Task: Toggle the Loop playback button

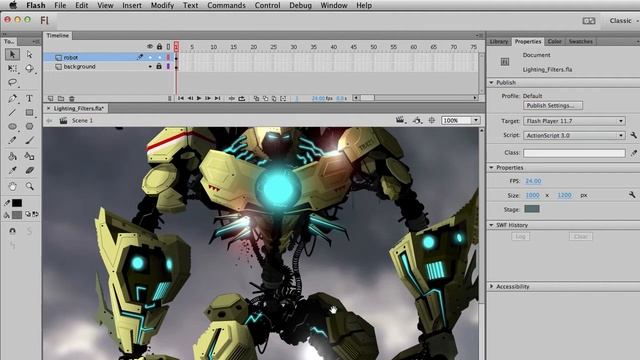Action: [x=242, y=98]
